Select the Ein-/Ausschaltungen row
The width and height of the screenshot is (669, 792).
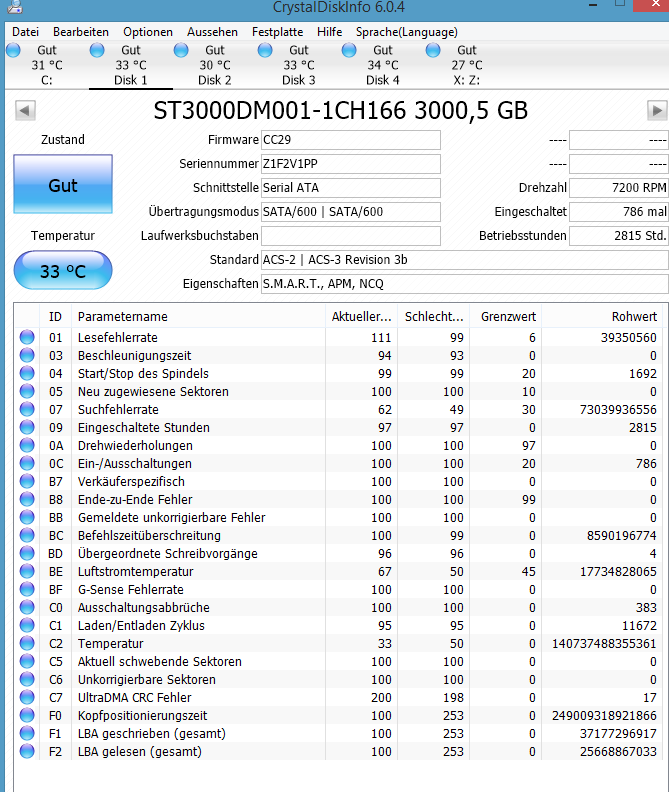338,463
